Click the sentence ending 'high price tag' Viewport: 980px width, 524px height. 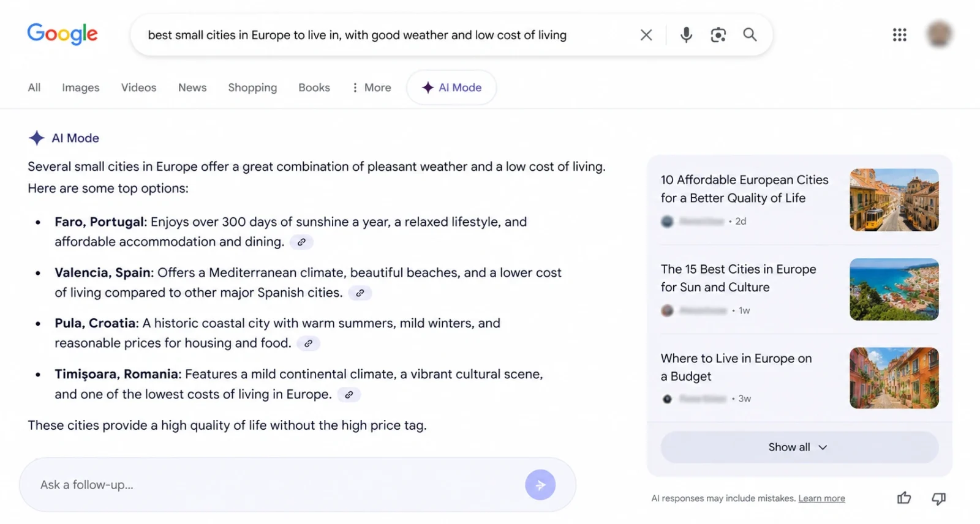click(227, 425)
